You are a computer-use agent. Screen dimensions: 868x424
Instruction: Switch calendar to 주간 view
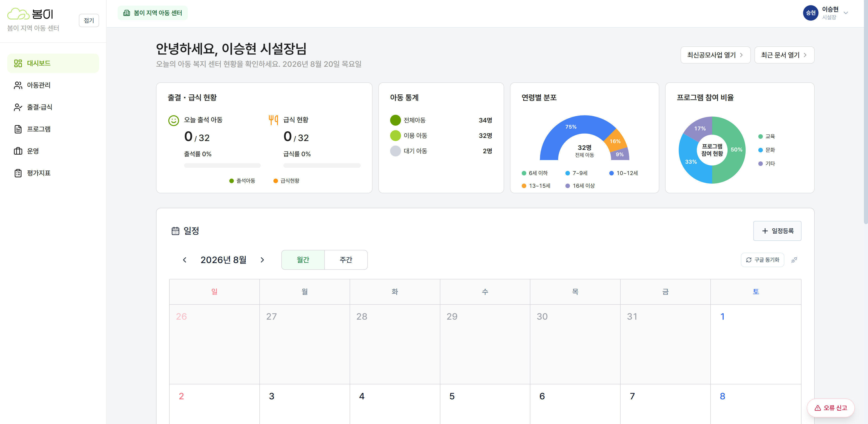(x=346, y=260)
